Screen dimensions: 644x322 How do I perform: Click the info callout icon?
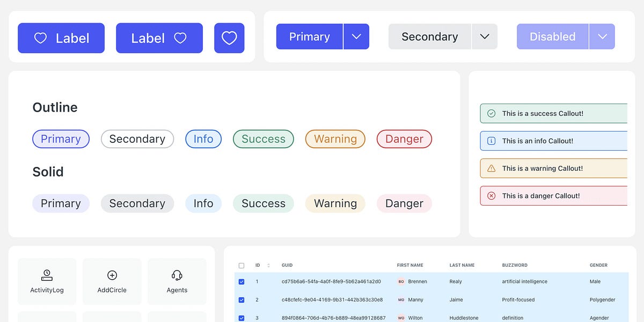point(491,141)
